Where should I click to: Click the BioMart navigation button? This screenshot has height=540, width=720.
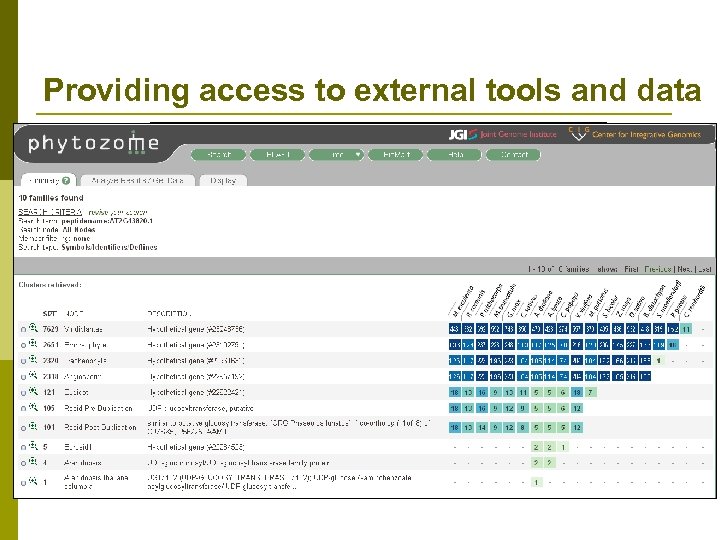396,155
